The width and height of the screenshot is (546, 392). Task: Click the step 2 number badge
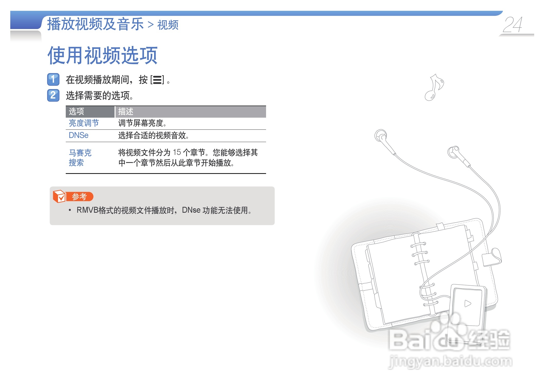tap(53, 95)
